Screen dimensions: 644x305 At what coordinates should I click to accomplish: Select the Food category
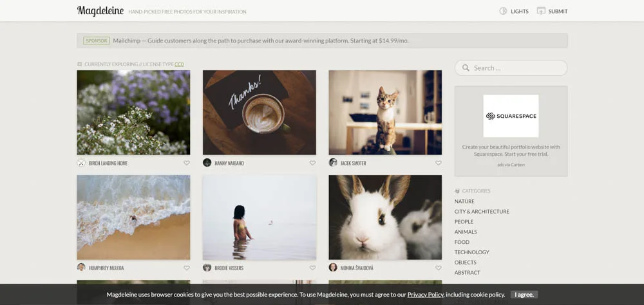[x=462, y=242]
